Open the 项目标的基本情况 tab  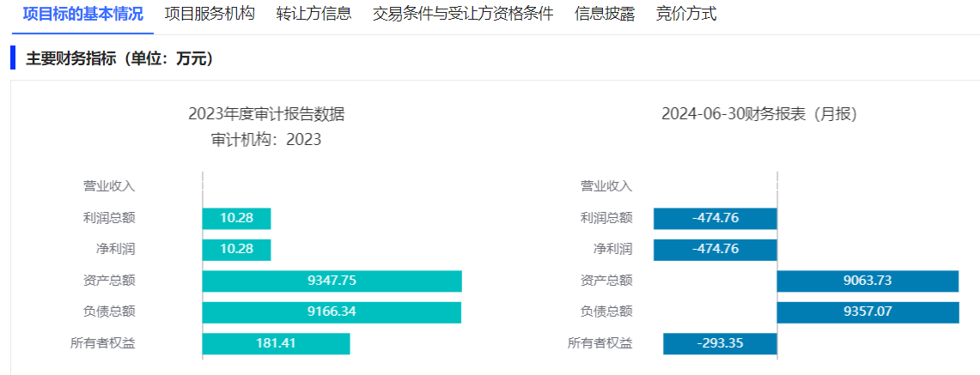(82, 14)
